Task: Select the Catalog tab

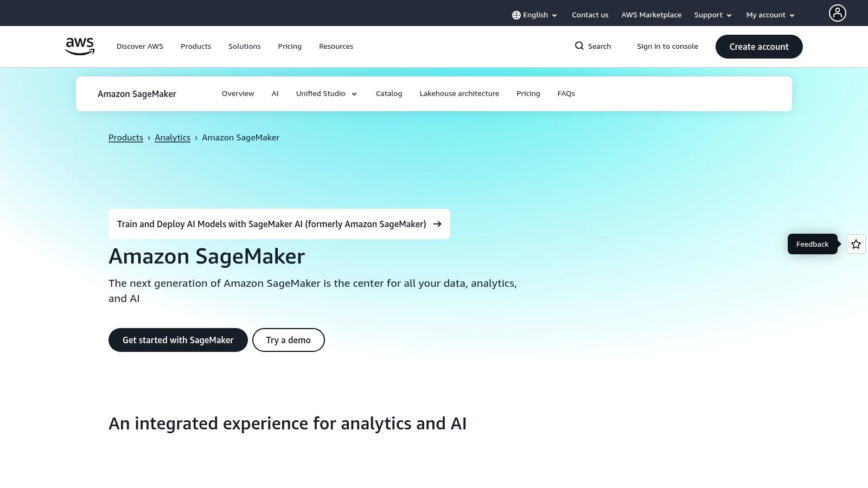Action: (389, 93)
